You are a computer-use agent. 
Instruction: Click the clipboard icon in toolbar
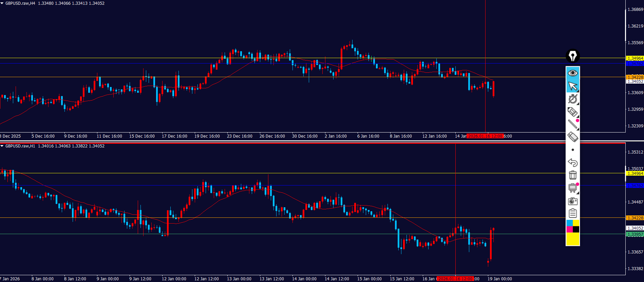pos(573,213)
